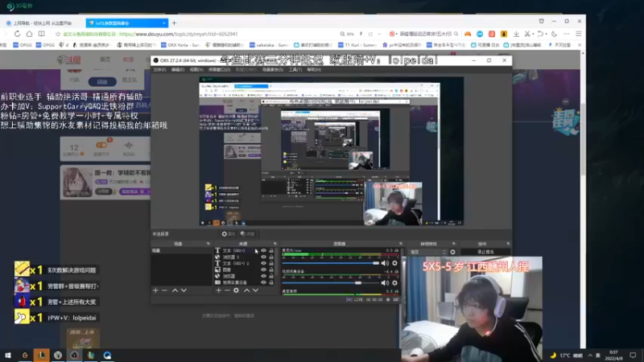The width and height of the screenshot is (644, 362).
Task: Open transition properties gear icon
Action: pos(452,252)
